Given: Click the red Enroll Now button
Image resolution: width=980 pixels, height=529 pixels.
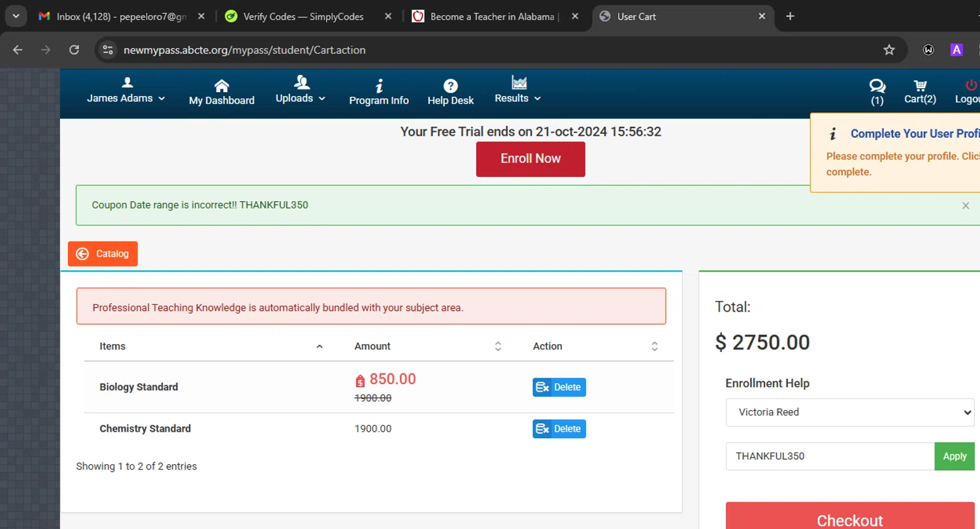Looking at the screenshot, I should (x=531, y=159).
